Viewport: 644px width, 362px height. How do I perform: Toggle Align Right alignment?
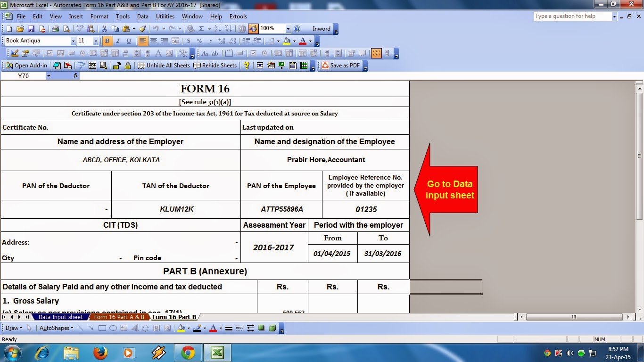165,41
